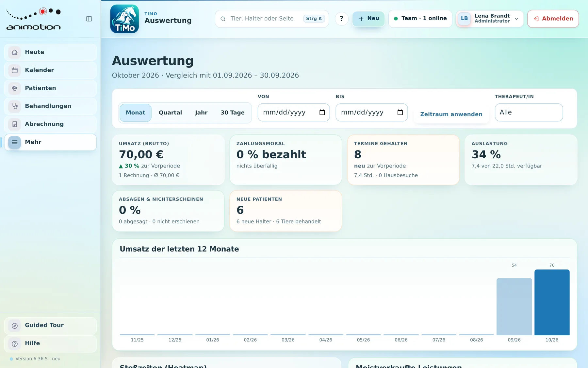588x368 pixels.
Task: Click the Strg K shortcut badge
Action: click(x=314, y=19)
